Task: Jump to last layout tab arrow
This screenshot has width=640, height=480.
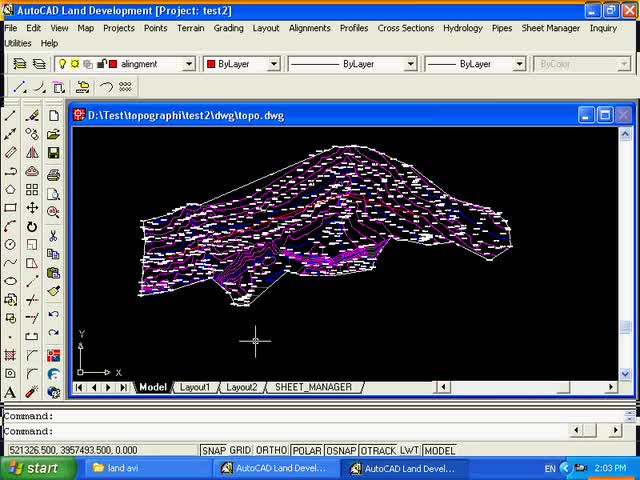Action: coord(123,387)
